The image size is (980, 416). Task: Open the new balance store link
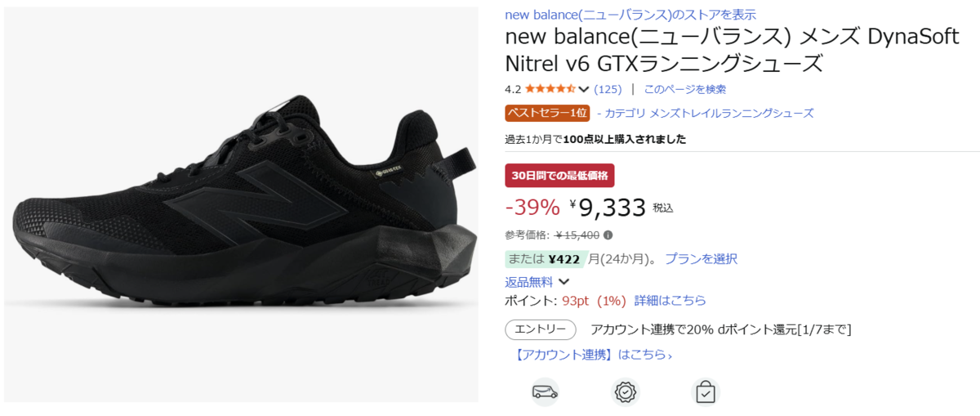(630, 15)
